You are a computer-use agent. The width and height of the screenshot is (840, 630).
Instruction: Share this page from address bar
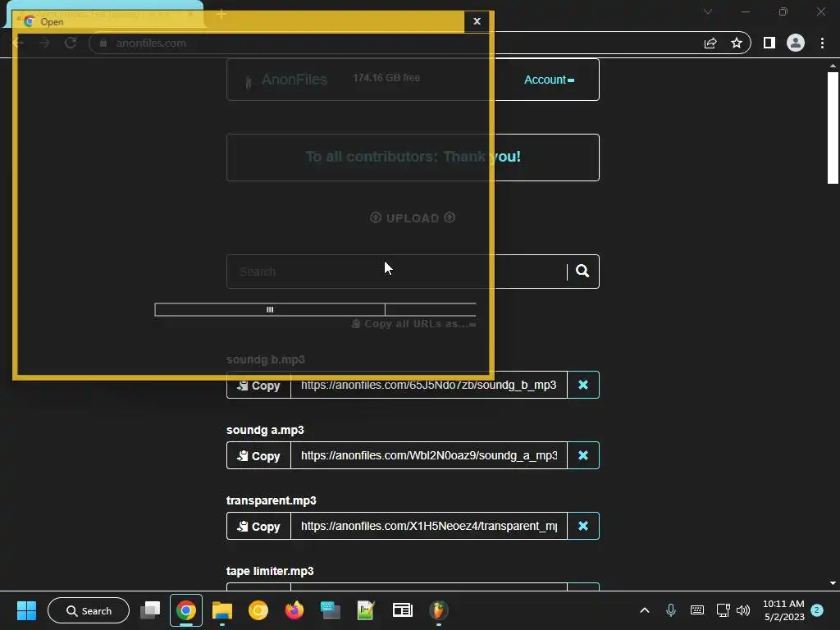coord(710,43)
